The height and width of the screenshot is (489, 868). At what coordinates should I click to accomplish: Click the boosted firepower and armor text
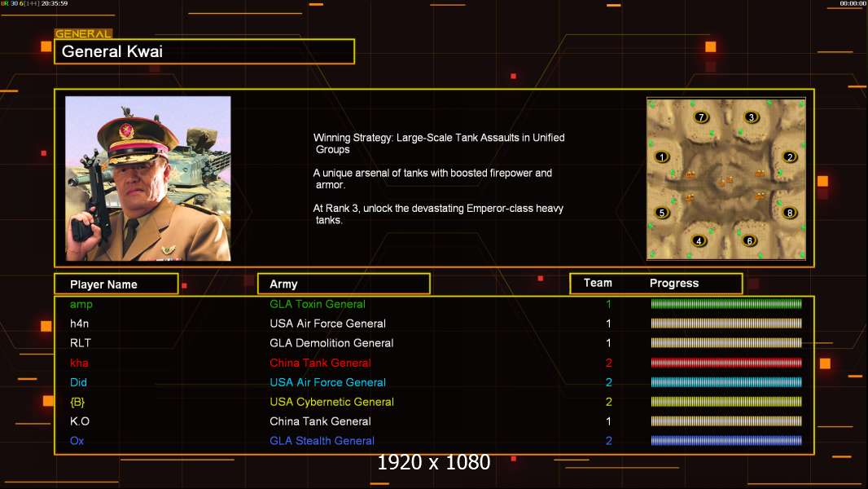click(x=433, y=178)
